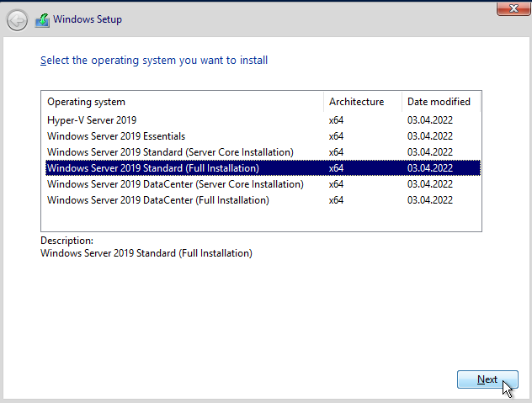532x403 pixels.
Task: Click the Date modified column header
Action: click(x=441, y=102)
